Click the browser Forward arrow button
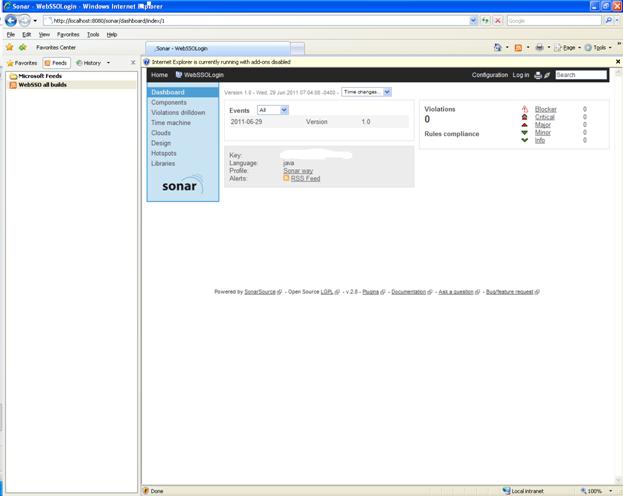Screen dimensions: 623x496 click(x=25, y=20)
